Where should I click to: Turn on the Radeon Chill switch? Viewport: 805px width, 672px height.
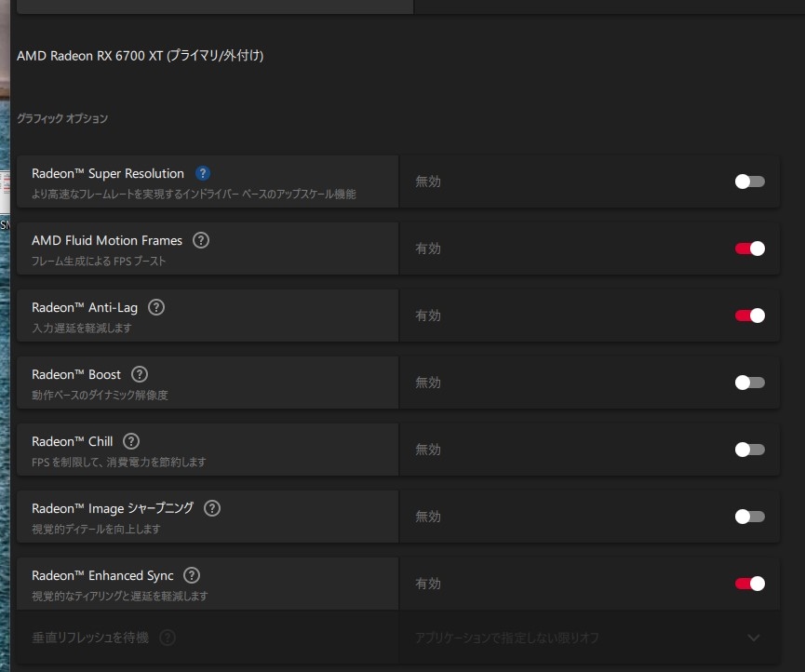[749, 450]
